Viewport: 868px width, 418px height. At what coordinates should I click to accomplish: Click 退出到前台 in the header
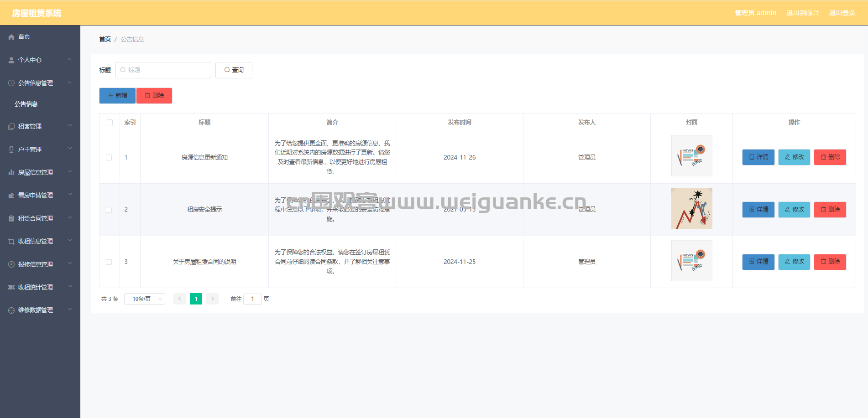click(x=802, y=13)
